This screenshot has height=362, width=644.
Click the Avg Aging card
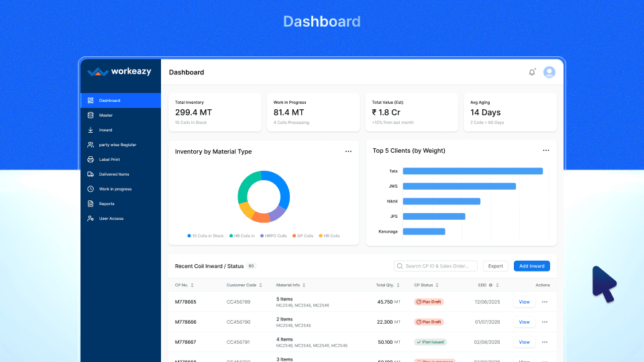click(x=510, y=112)
